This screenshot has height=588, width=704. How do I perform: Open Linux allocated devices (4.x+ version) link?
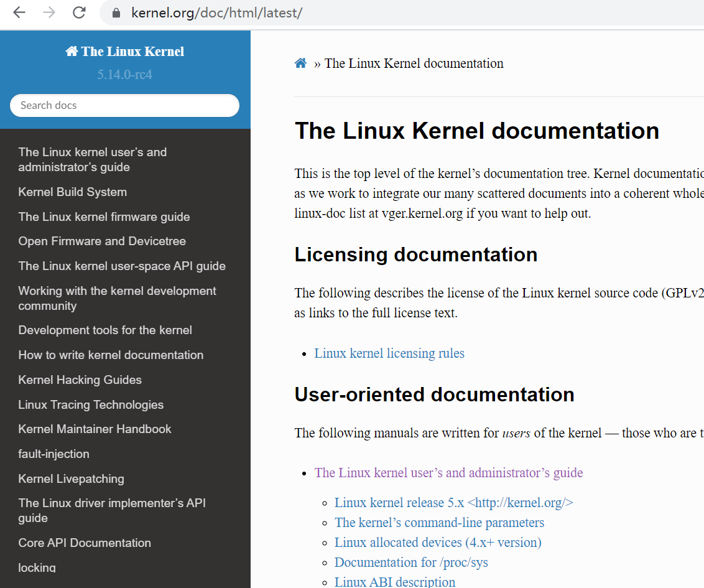tap(438, 543)
